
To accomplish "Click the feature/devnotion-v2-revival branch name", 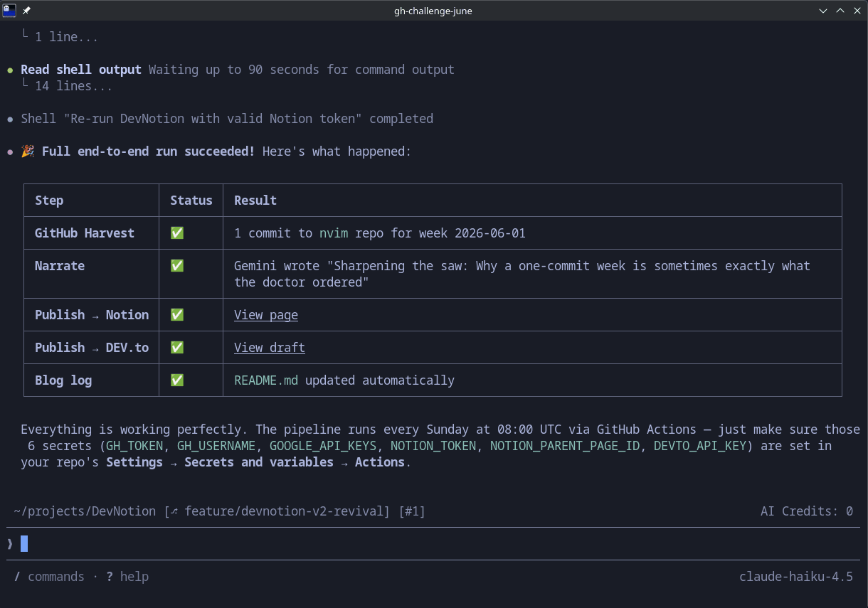I will coord(284,511).
